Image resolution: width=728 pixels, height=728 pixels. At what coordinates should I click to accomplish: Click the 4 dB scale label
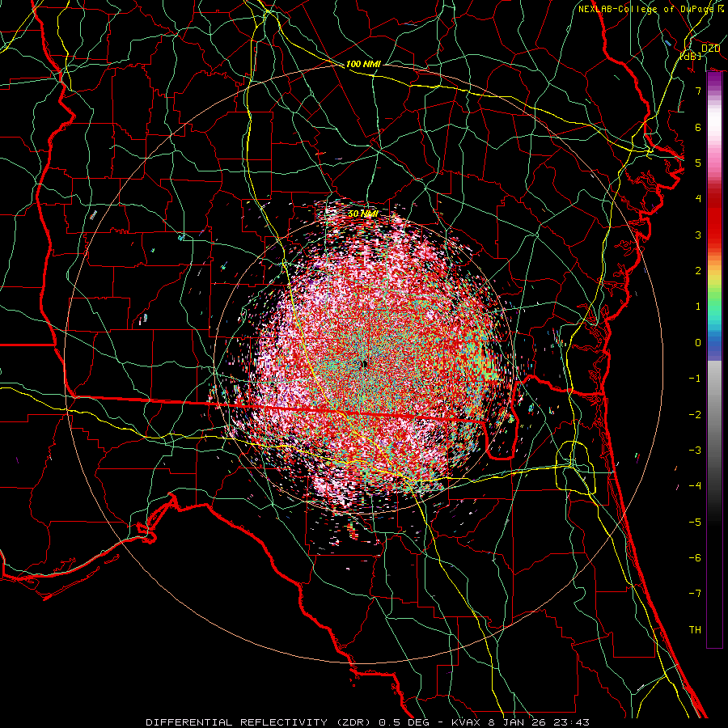point(698,199)
